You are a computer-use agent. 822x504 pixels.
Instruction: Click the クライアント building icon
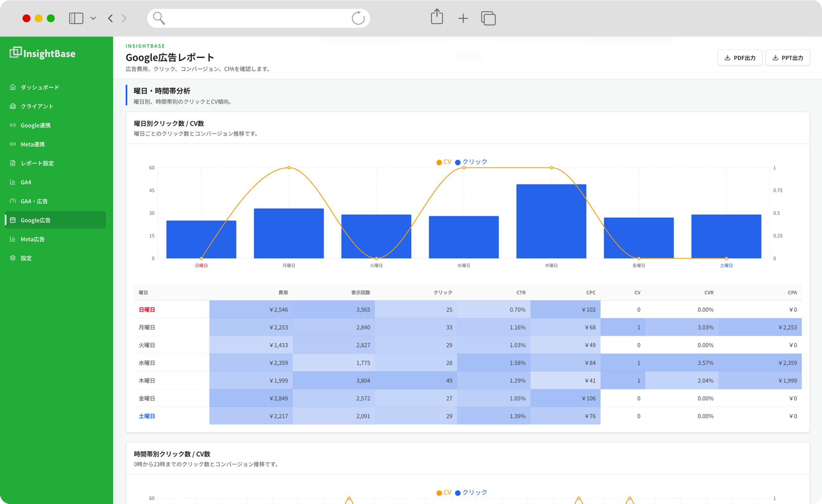13,106
